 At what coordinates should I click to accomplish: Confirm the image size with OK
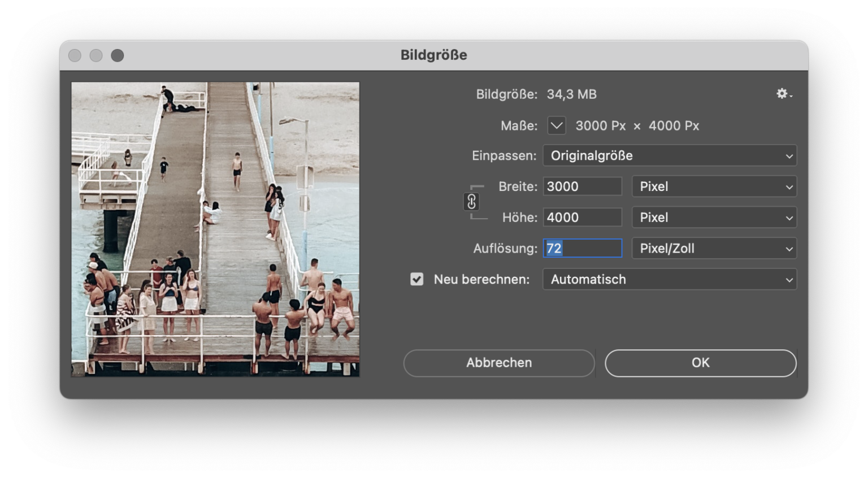coord(700,363)
